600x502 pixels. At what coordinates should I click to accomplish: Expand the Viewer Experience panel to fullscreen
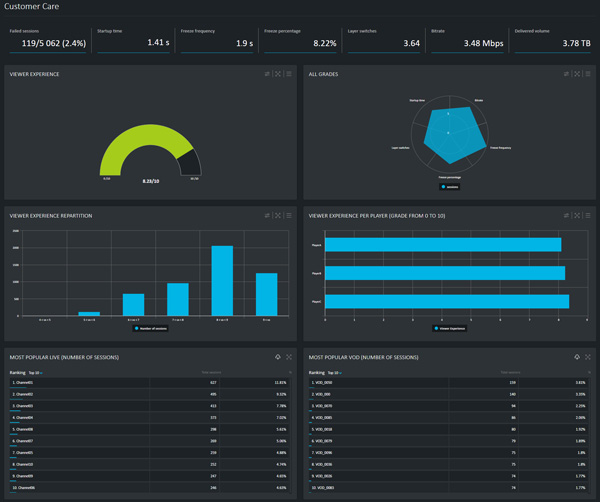(x=278, y=74)
